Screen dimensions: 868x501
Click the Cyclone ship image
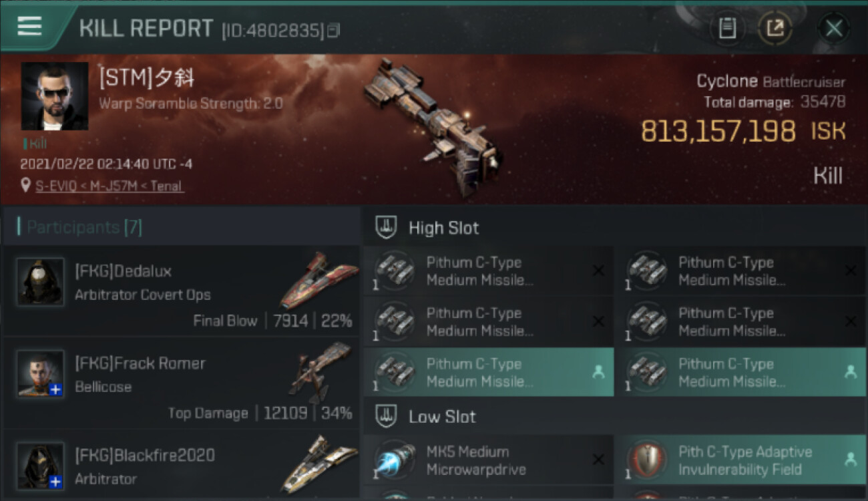click(433, 126)
